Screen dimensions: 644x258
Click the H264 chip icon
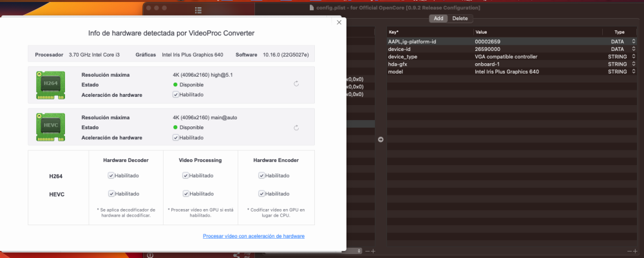[x=50, y=85]
